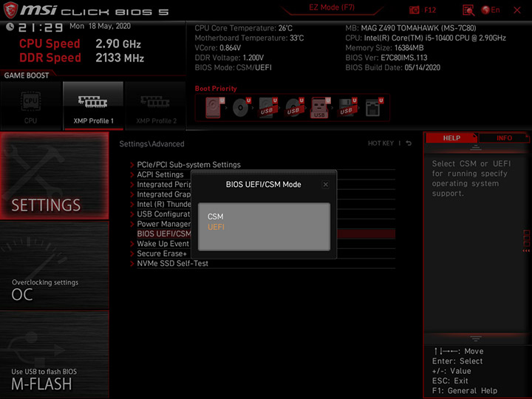Viewport: 532px width, 399px height.
Task: Take a screenshot with the F12 camera icon
Action: pos(415,10)
